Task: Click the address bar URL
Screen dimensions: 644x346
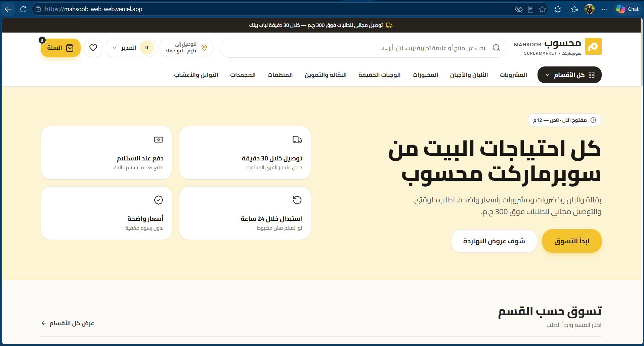Action: pos(94,9)
